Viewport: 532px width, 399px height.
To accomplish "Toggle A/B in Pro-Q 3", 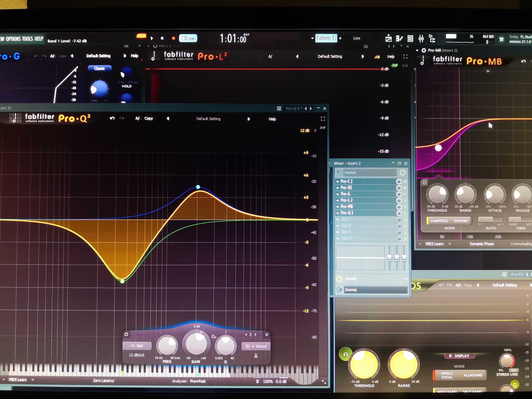I will [138, 118].
